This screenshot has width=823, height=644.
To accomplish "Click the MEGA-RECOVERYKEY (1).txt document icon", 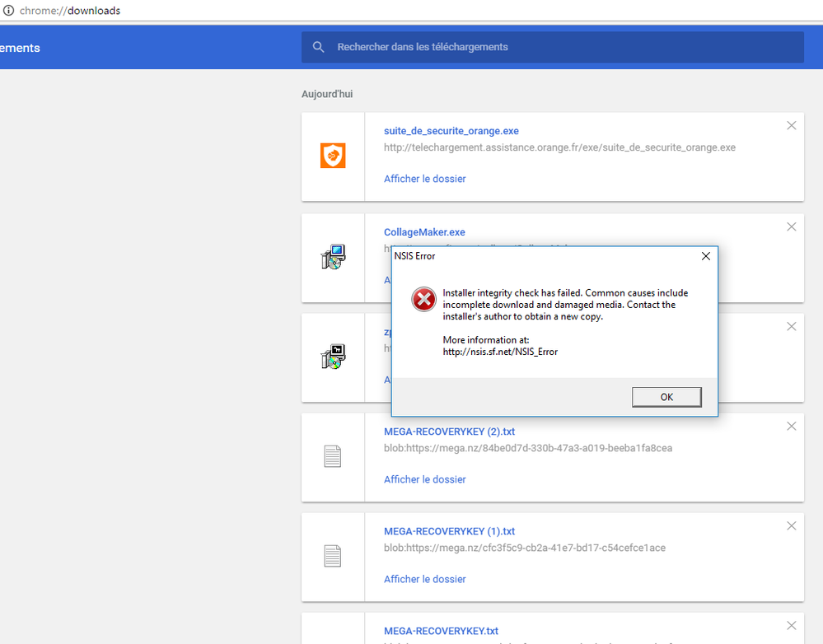I will tap(333, 556).
